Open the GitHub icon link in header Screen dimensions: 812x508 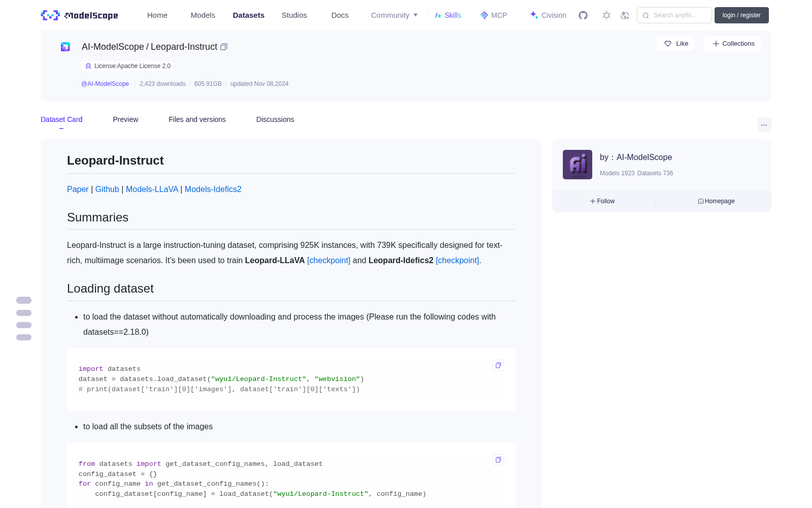click(x=583, y=15)
